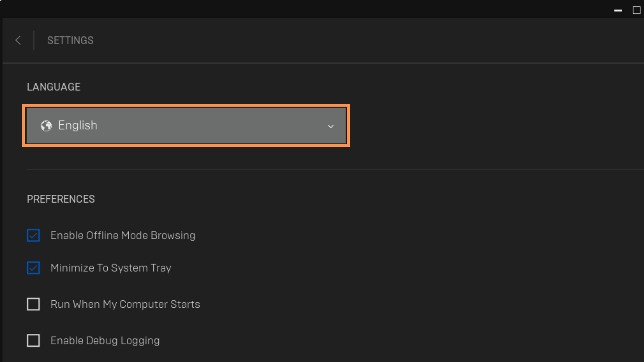644x362 pixels.
Task: Click the minimize window button
Action: pos(618,9)
